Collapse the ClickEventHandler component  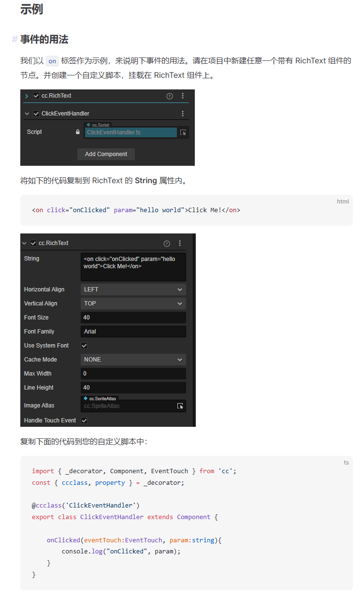coord(27,114)
